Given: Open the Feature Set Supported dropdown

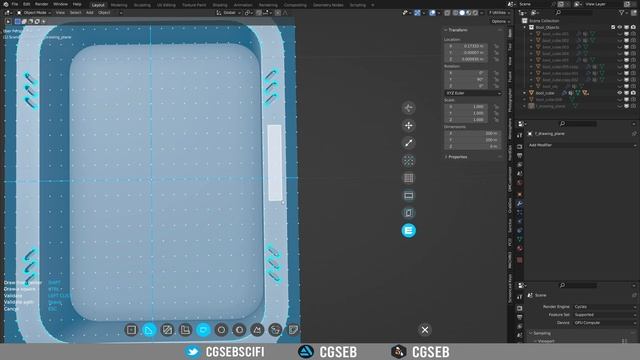Looking at the screenshot, I should [x=604, y=315].
